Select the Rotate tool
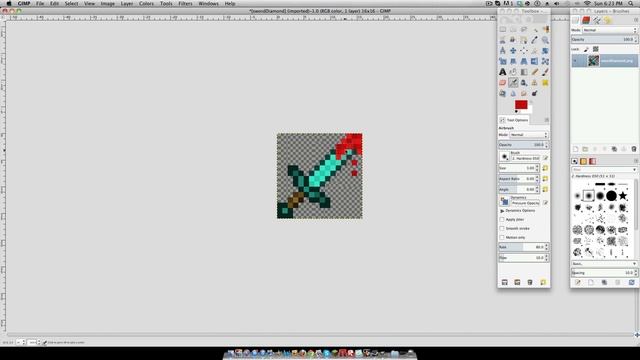The width and height of the screenshot is (640, 360). click(545, 51)
